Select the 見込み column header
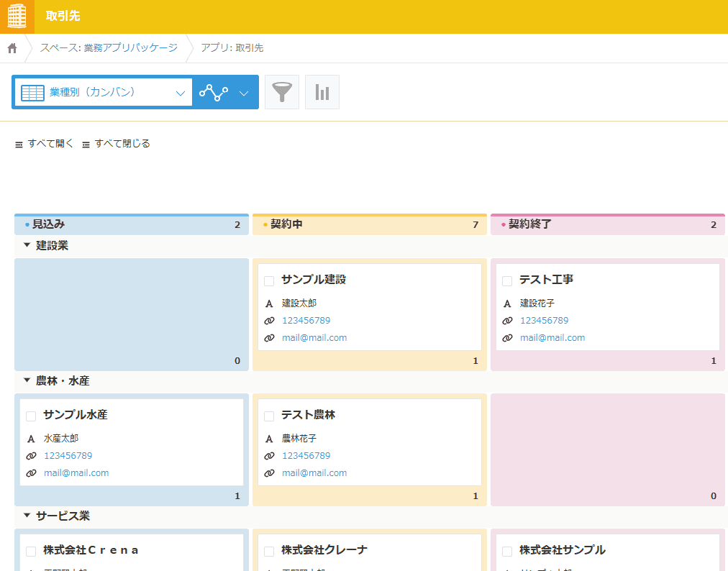 click(132, 224)
